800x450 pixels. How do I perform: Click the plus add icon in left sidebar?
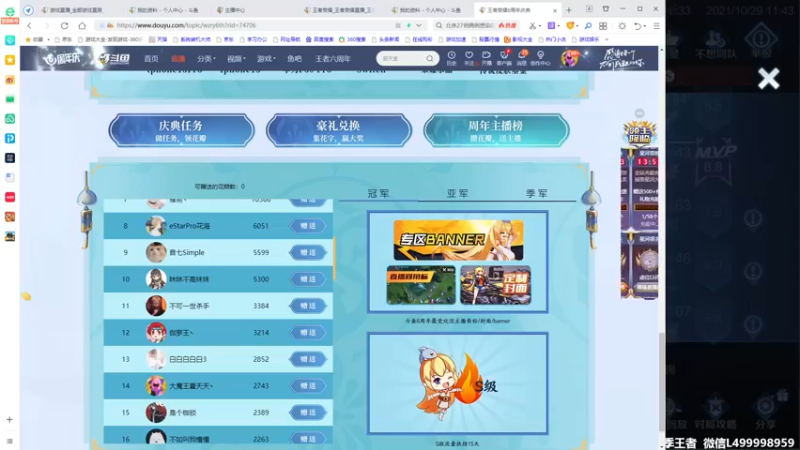10,419
